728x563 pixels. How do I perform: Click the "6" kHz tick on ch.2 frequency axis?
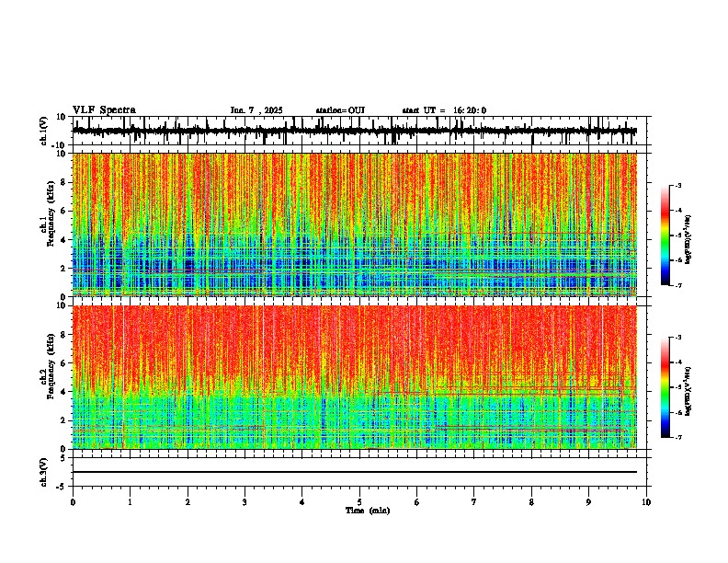63,363
